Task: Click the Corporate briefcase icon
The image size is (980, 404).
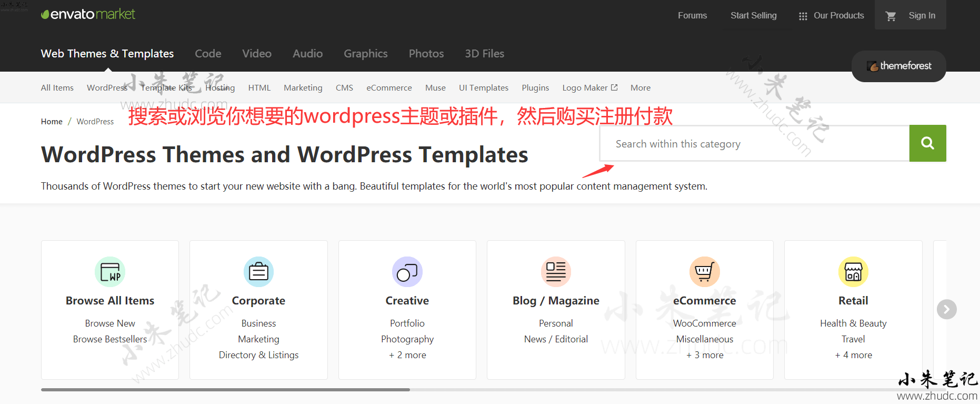Action: coord(258,272)
